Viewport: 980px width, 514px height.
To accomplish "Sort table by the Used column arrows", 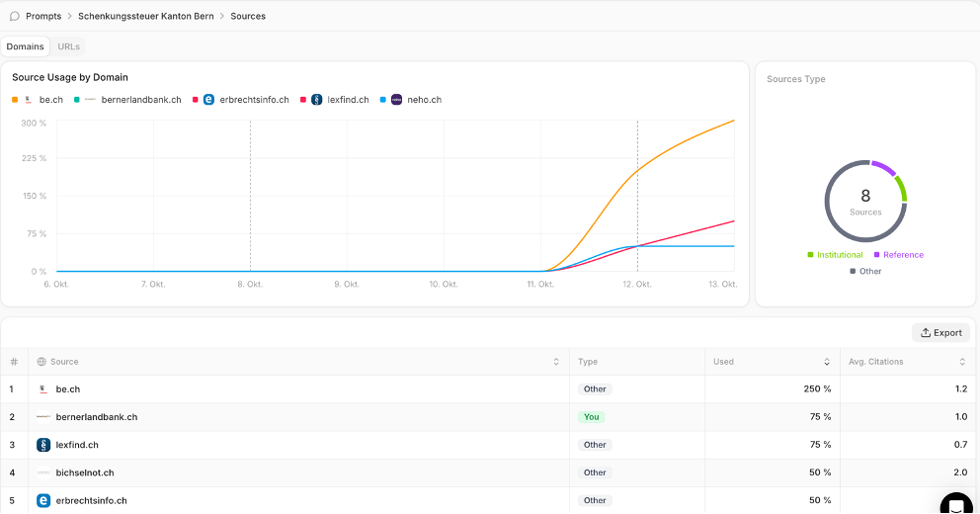I will 827,362.
